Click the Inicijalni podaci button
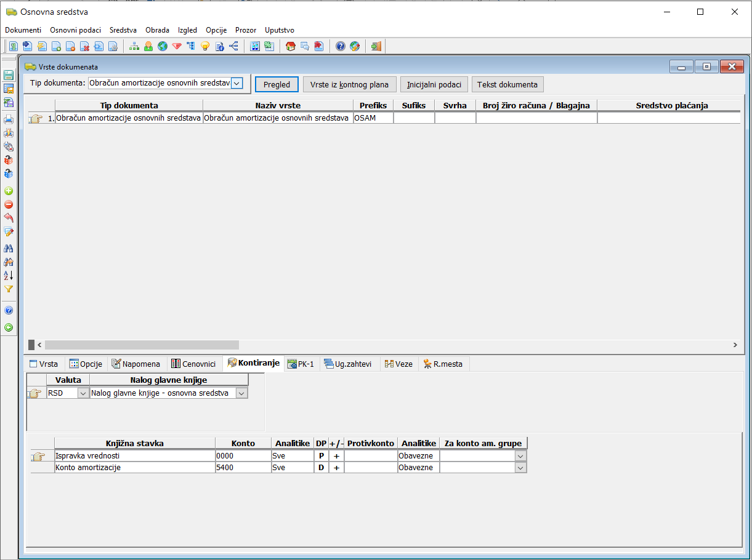Screen dimensions: 752x560 click(434, 84)
